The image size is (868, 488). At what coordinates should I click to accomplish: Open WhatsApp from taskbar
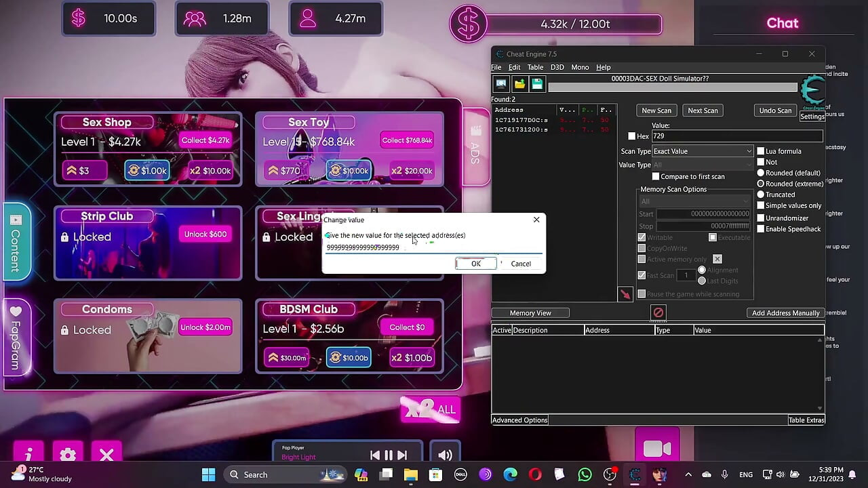click(x=585, y=474)
